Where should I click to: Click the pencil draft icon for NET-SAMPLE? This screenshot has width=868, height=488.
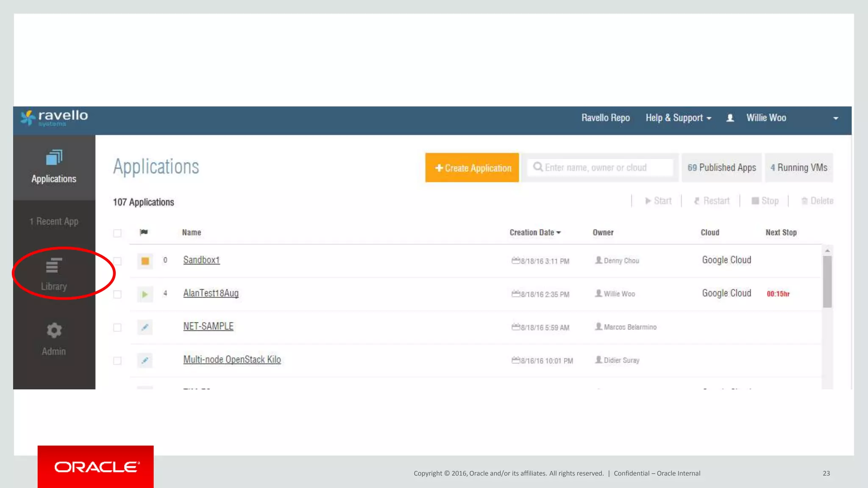pos(145,327)
